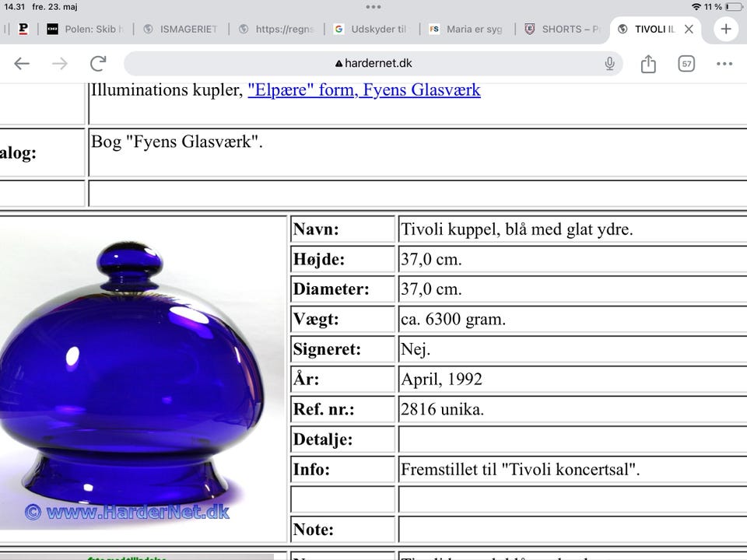Switch to the Maria er syg tab
This screenshot has width=747, height=560.
468,29
